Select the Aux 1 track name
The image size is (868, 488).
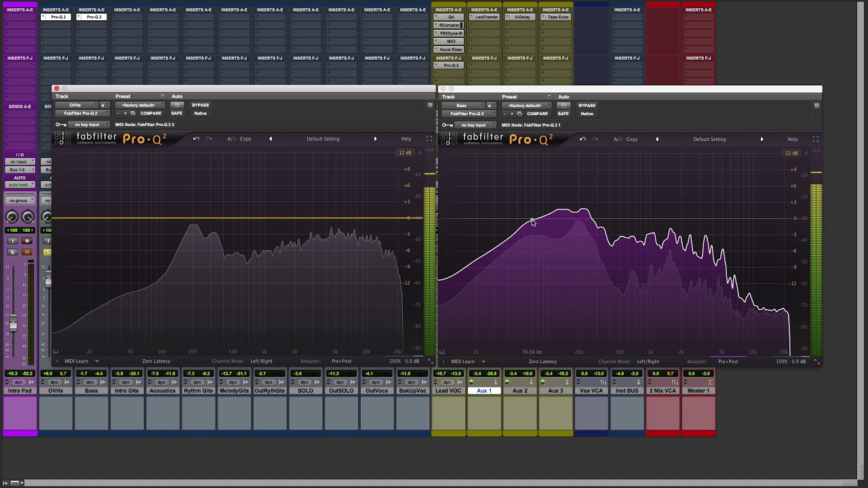click(484, 391)
